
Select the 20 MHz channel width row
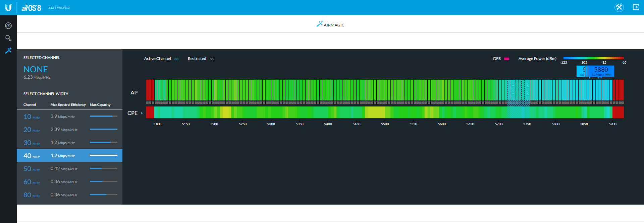pos(69,130)
